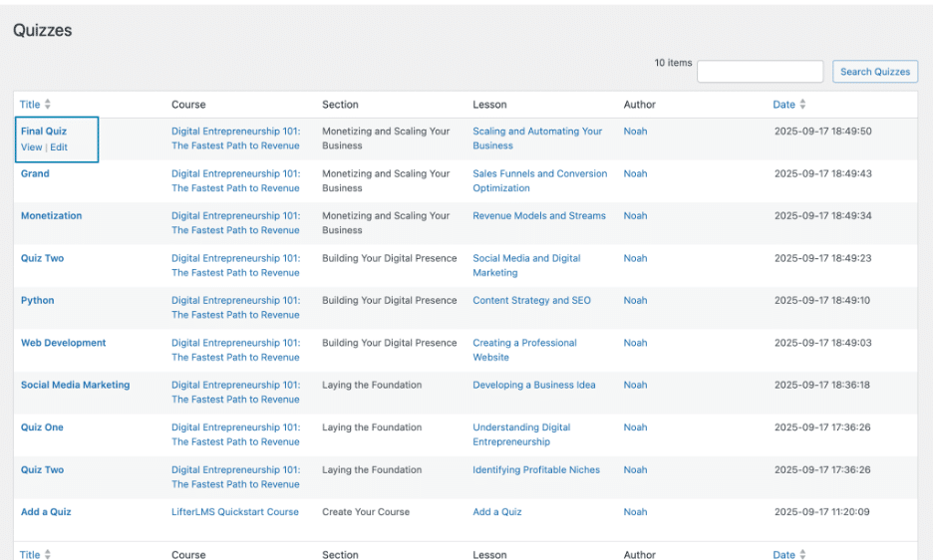This screenshot has width=933, height=560.
Task: Open the Grand quiz
Action: point(35,173)
